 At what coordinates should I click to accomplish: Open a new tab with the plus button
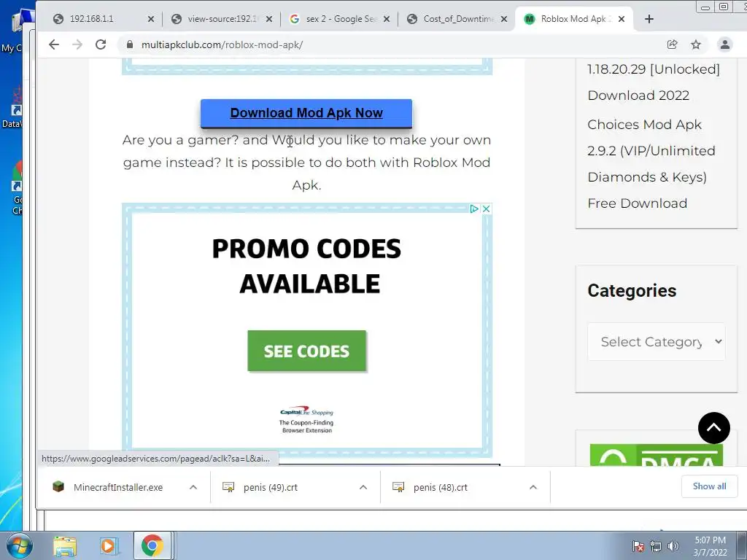pos(649,19)
